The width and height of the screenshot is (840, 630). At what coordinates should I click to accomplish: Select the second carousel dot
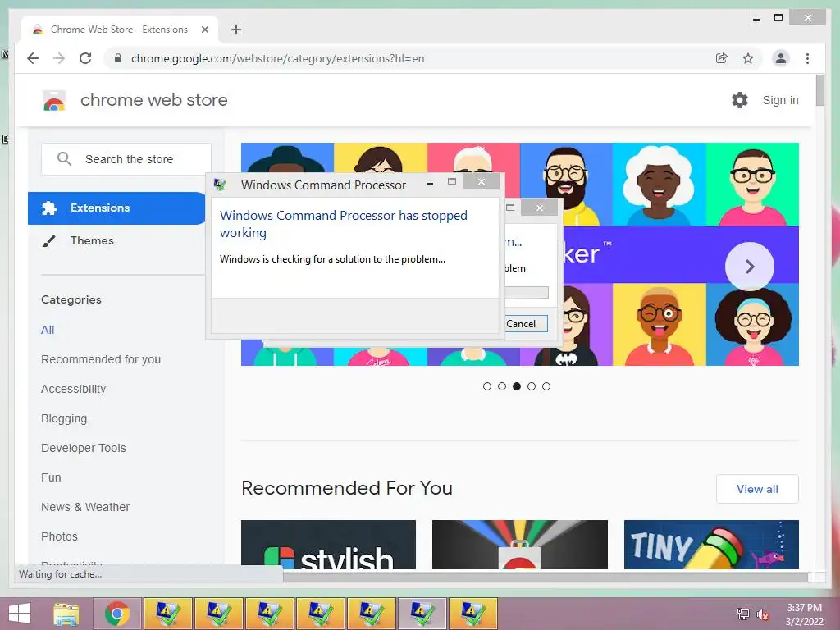502,386
